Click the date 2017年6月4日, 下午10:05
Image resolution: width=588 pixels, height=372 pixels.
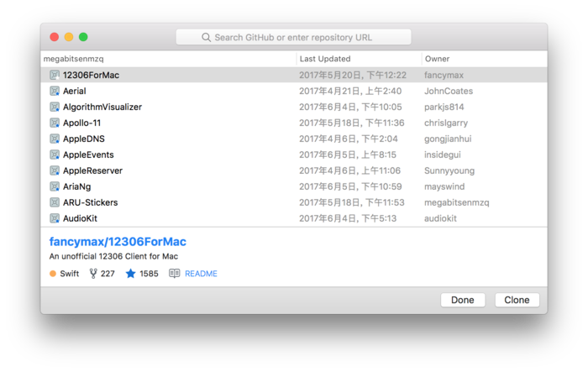tap(350, 107)
